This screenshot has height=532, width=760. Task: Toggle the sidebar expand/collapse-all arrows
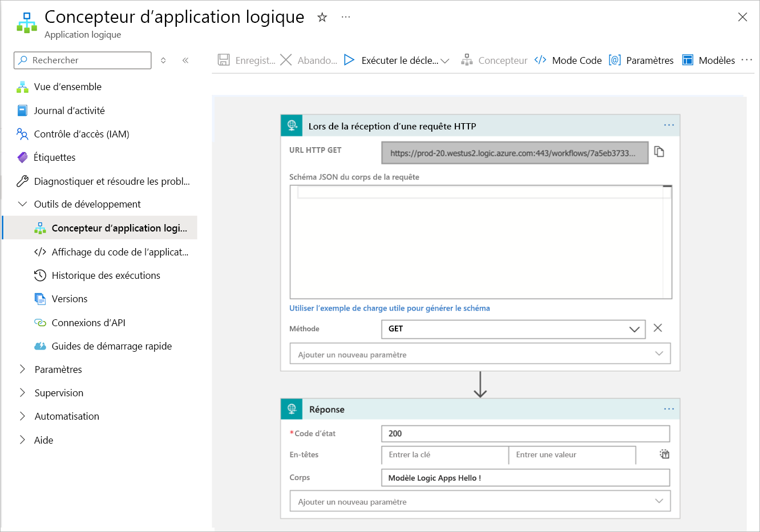click(x=163, y=60)
